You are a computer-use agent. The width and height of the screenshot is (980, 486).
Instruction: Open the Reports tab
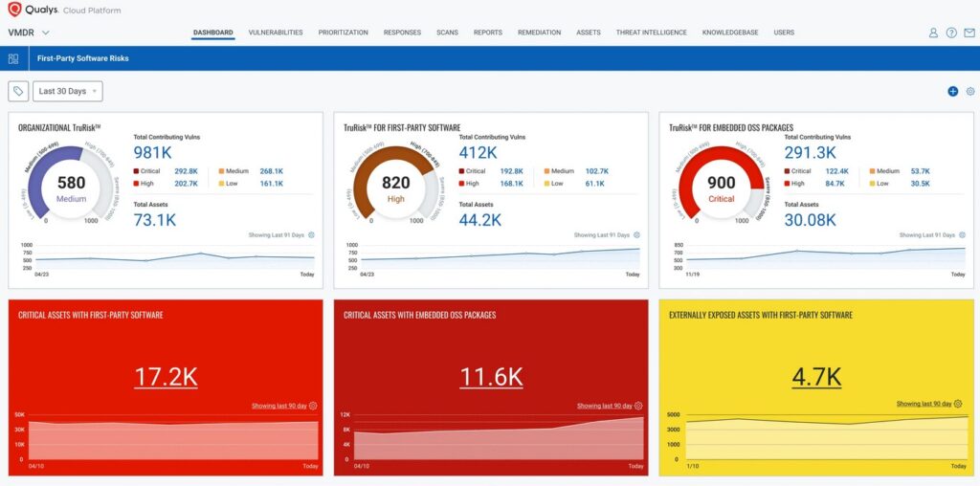488,33
